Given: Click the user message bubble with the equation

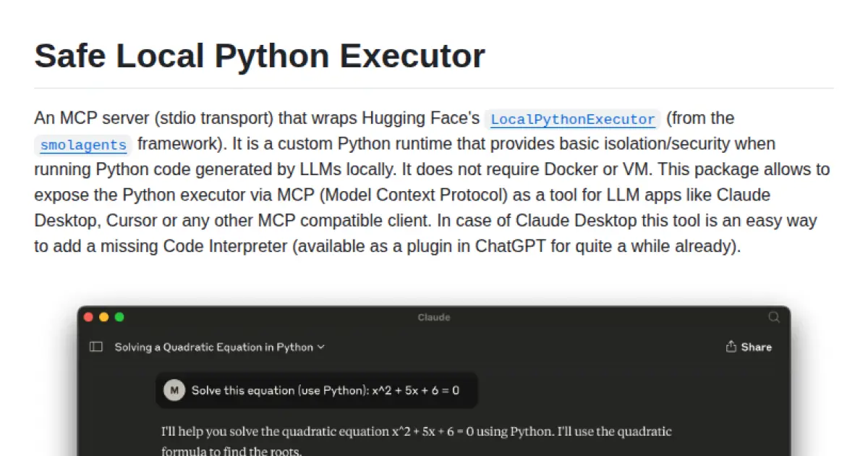Looking at the screenshot, I should pos(316,389).
